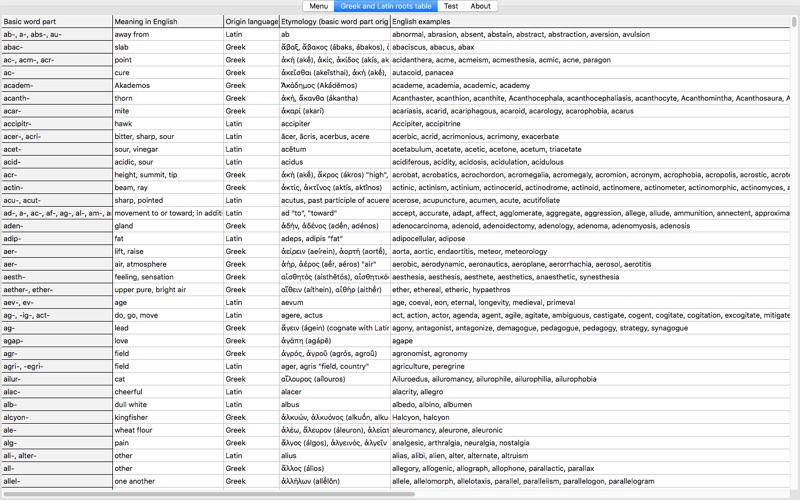Select the 'ab-, a-, abs-, au-' row header
Image resolution: width=800 pixels, height=500 pixels.
tap(56, 34)
